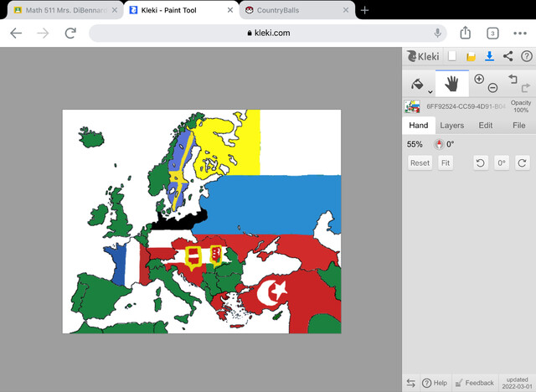Screen dimensions: 536x392
Task: Close the Math 511 Mrs. DiBennardo tab
Action: [x=115, y=10]
